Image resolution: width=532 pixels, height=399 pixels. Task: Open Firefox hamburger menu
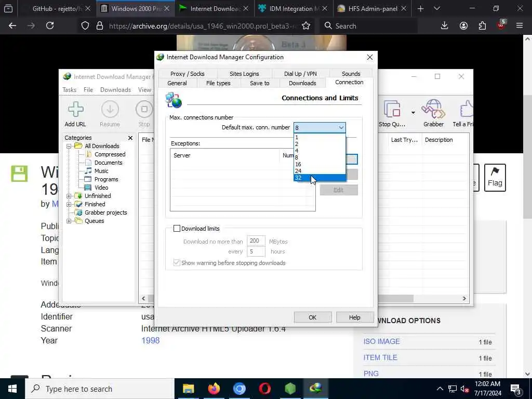point(520,26)
